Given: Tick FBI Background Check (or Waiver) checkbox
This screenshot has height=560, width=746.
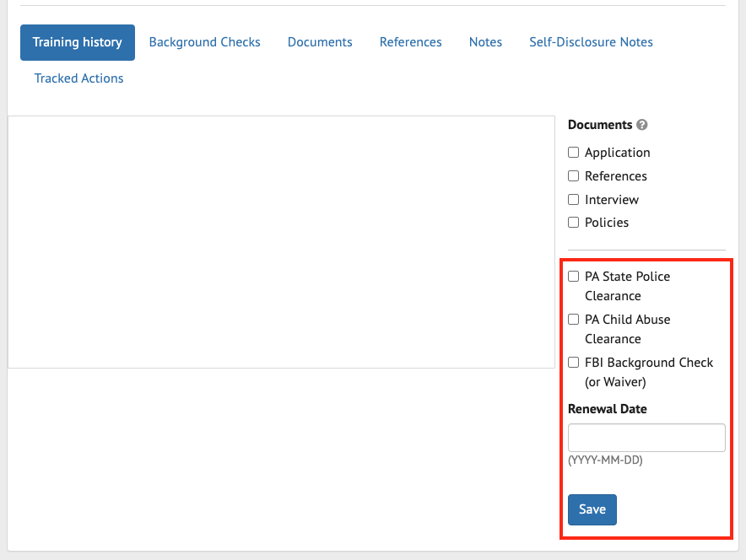Looking at the screenshot, I should pos(574,363).
